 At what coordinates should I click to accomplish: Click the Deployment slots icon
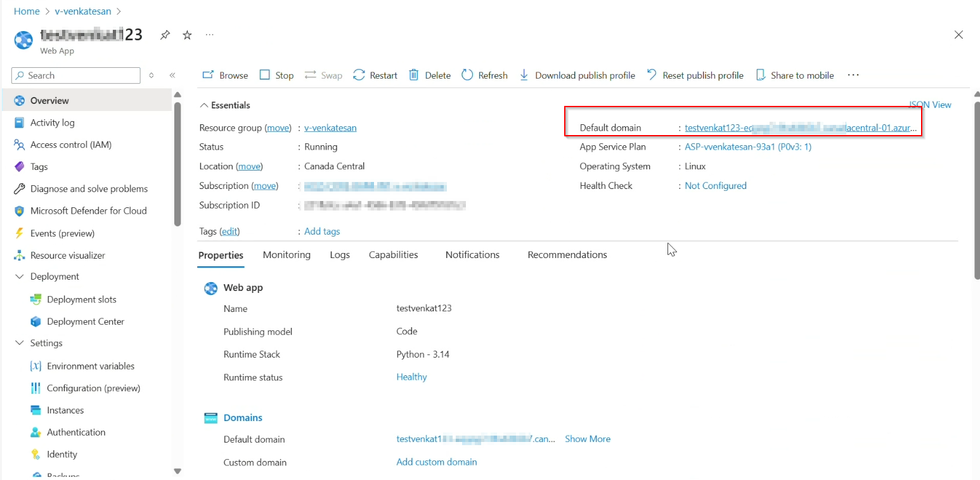35,299
